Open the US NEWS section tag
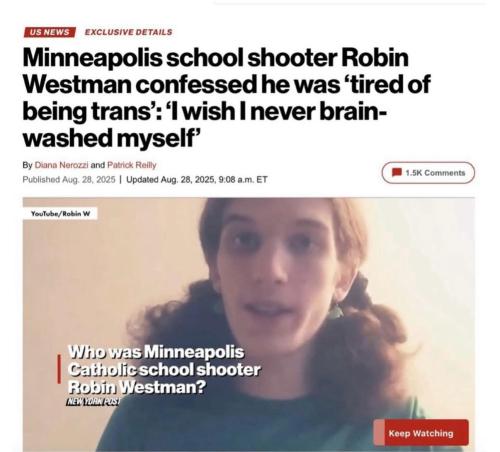 click(x=50, y=32)
